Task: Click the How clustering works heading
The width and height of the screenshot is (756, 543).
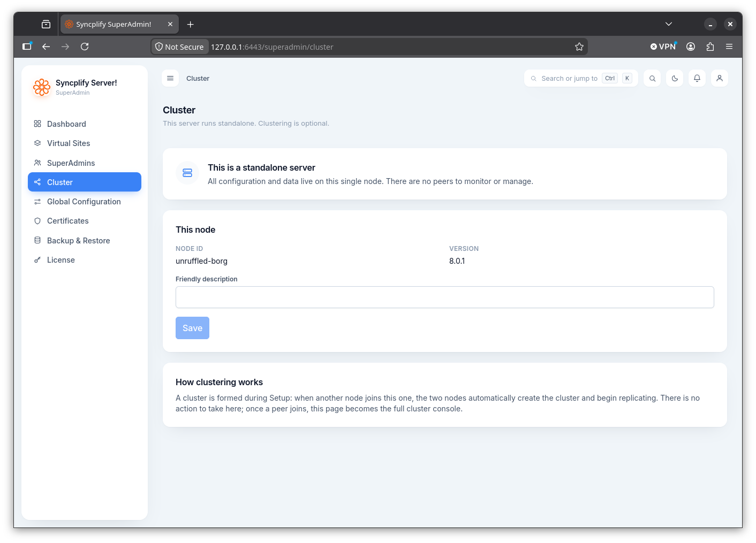Action: click(219, 382)
